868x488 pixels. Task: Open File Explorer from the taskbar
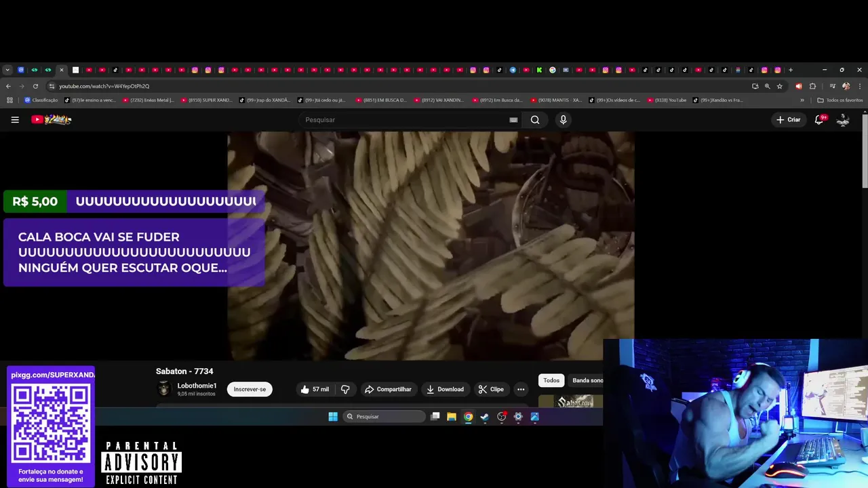click(x=452, y=417)
